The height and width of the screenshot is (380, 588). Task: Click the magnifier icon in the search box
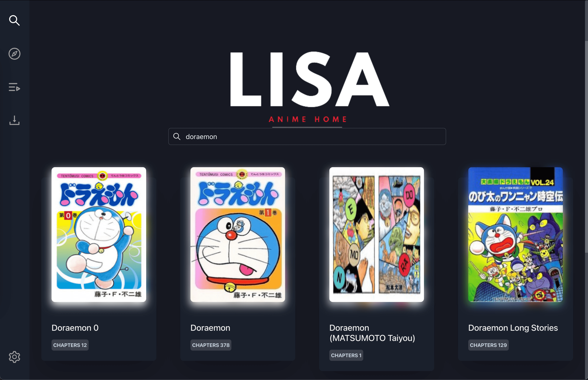(177, 136)
